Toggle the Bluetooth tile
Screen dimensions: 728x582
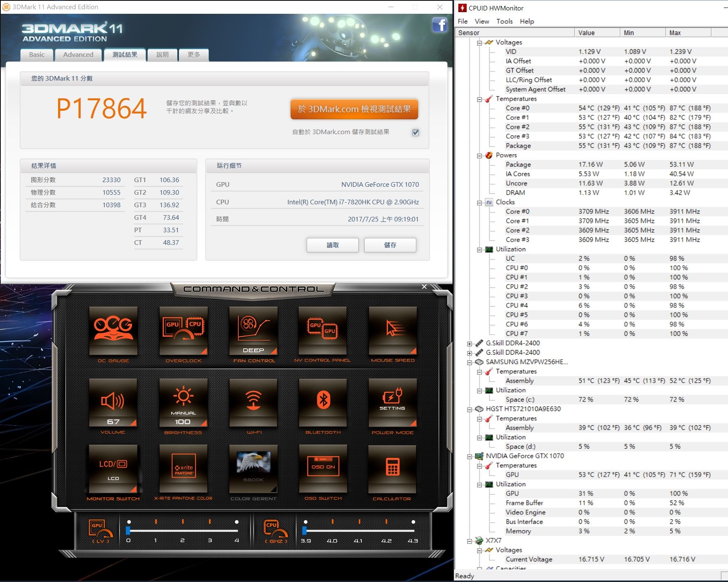pyautogui.click(x=323, y=403)
